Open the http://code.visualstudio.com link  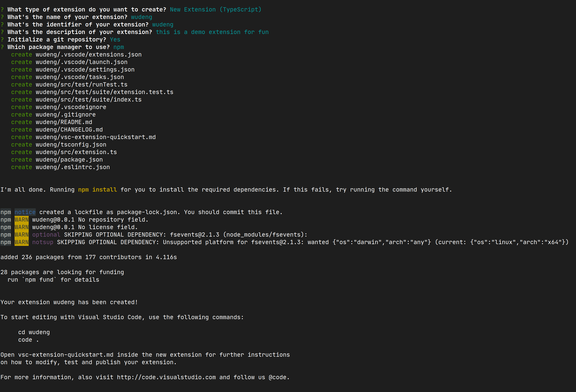[x=166, y=377]
